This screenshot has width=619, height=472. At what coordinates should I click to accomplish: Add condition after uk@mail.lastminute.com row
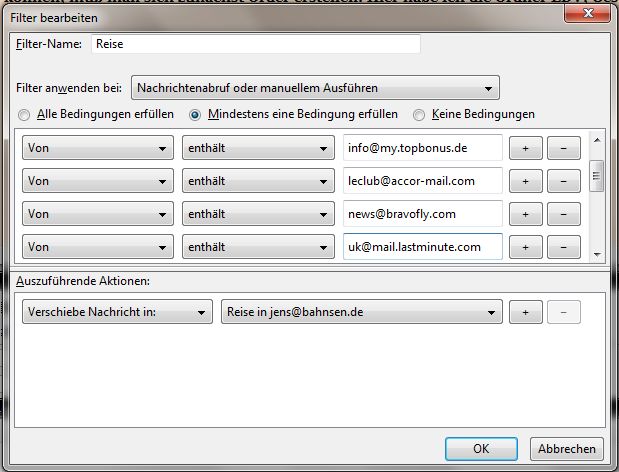[x=525, y=247]
